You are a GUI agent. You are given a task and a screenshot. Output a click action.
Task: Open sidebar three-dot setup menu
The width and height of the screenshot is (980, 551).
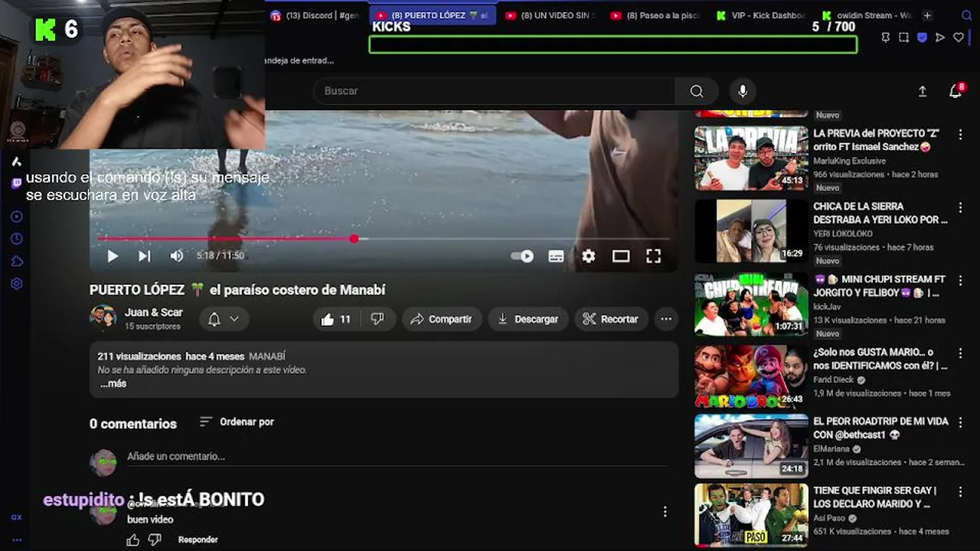tap(16, 540)
